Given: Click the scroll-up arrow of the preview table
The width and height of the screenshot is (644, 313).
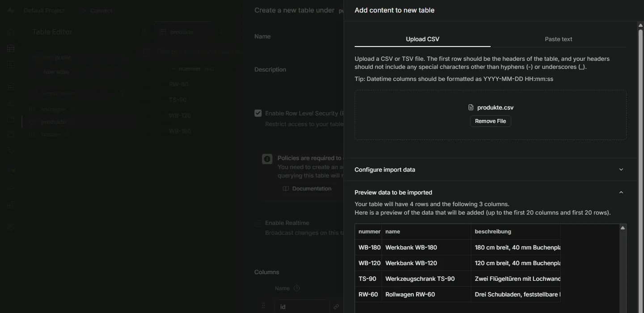Looking at the screenshot, I should click(623, 228).
